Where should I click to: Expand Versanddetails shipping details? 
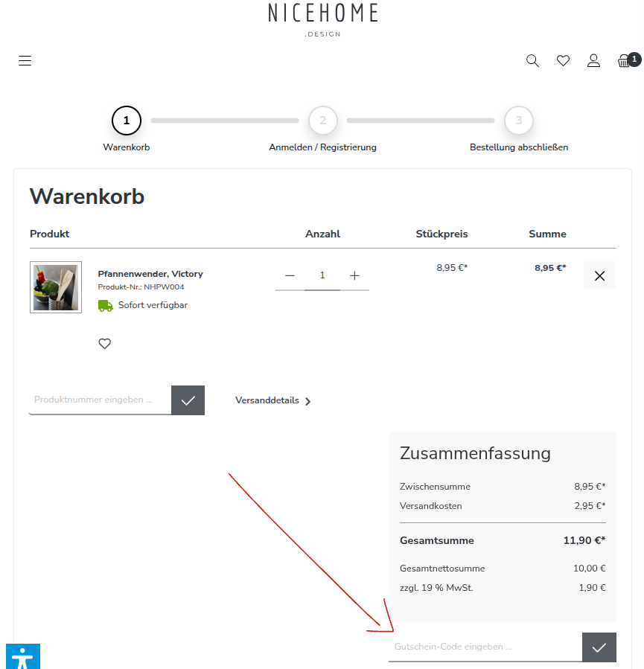[x=272, y=400]
